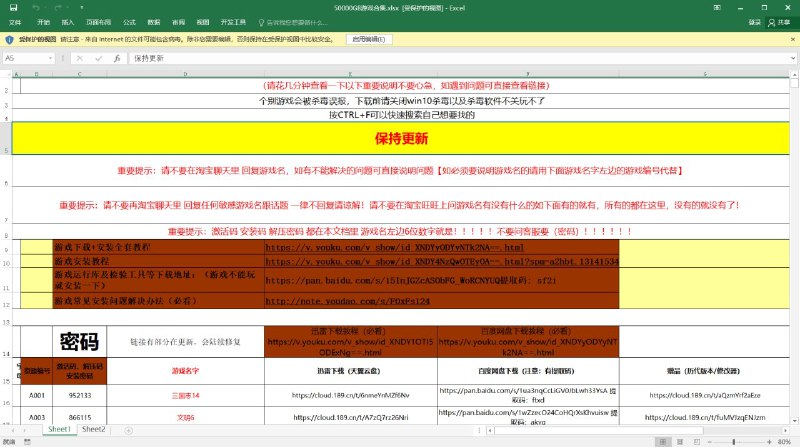This screenshot has height=447, width=800.
Task: Click the 80% zoom level
Action: coord(784,442)
